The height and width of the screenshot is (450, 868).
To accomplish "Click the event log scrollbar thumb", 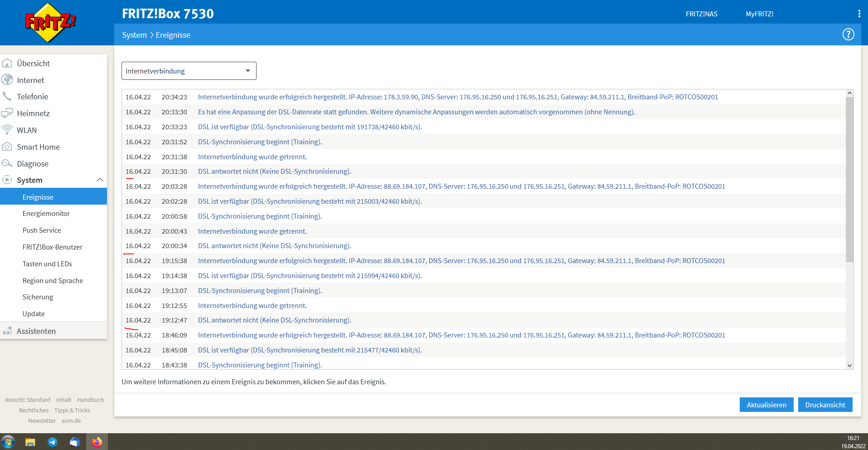I will coord(849,180).
